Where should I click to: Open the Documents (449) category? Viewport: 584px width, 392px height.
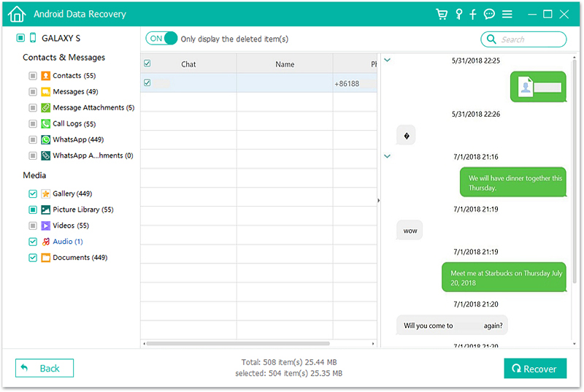tap(80, 258)
